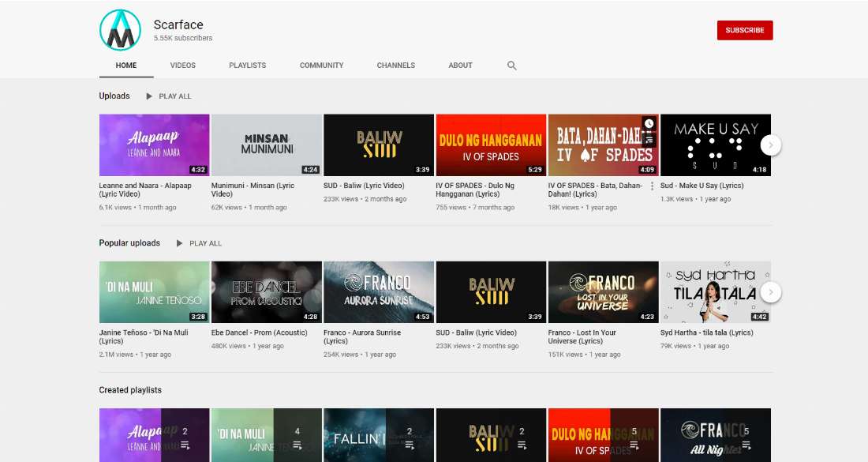Screen dimensions: 868x462
Task: Open the Uploads section heading
Action: coord(114,96)
